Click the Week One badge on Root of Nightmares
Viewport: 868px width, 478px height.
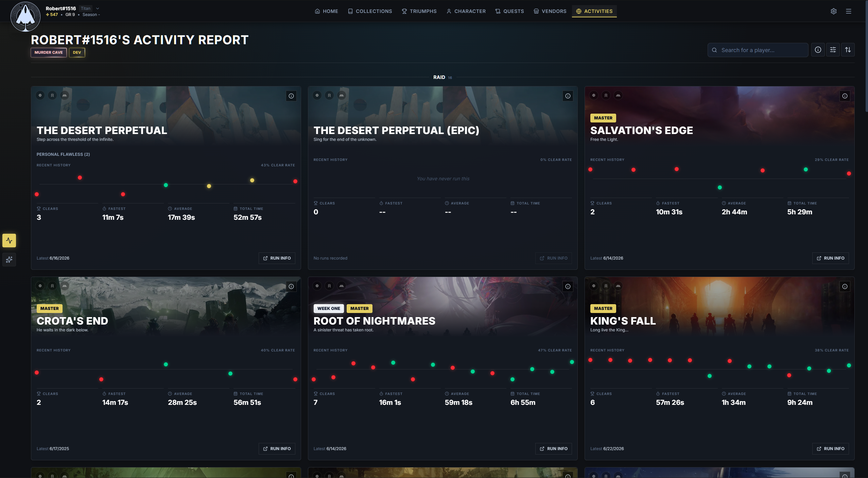tap(329, 309)
